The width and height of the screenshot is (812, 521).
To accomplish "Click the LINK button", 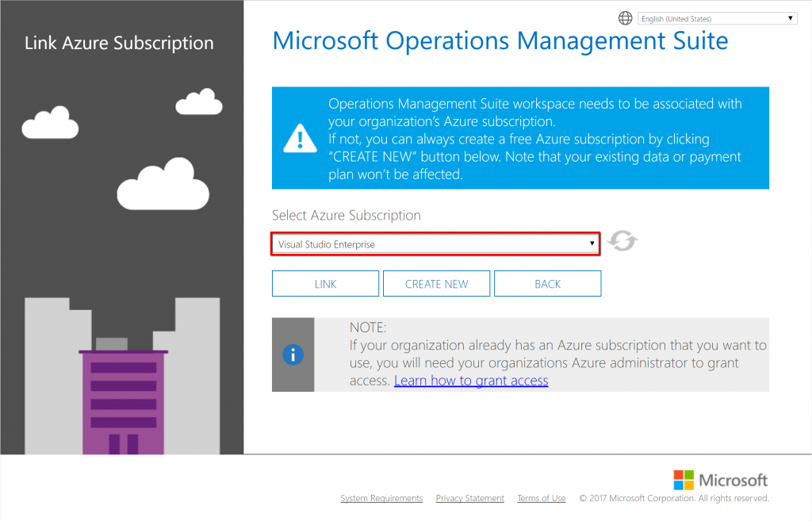I will tap(325, 284).
